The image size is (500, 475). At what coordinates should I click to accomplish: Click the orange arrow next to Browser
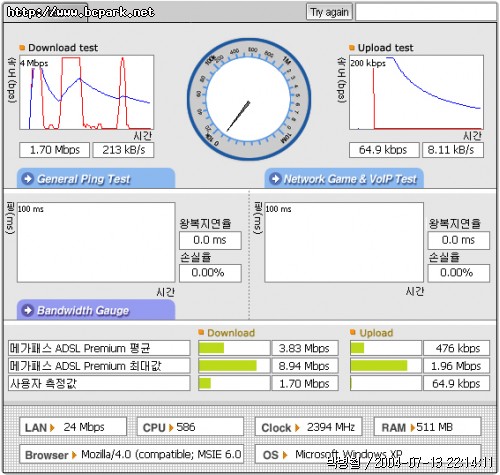(x=74, y=455)
